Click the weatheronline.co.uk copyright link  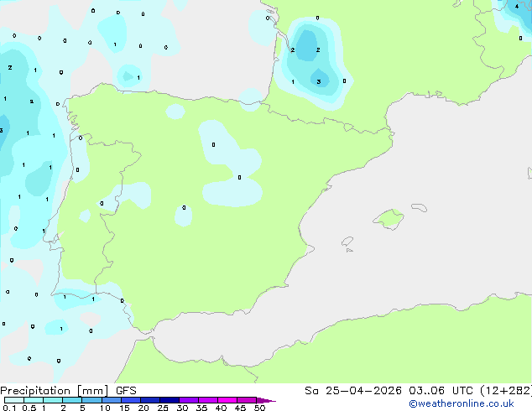tap(462, 403)
